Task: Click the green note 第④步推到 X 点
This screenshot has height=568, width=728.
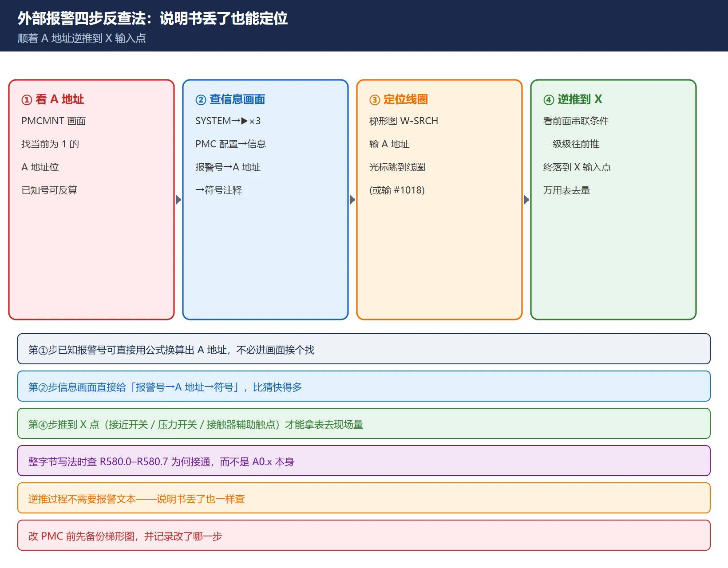Action: click(x=364, y=423)
